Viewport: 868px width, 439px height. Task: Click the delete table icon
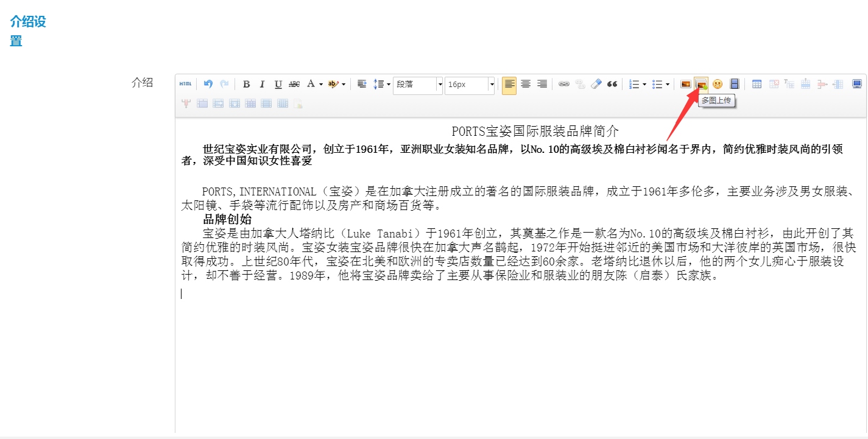pyautogui.click(x=774, y=84)
